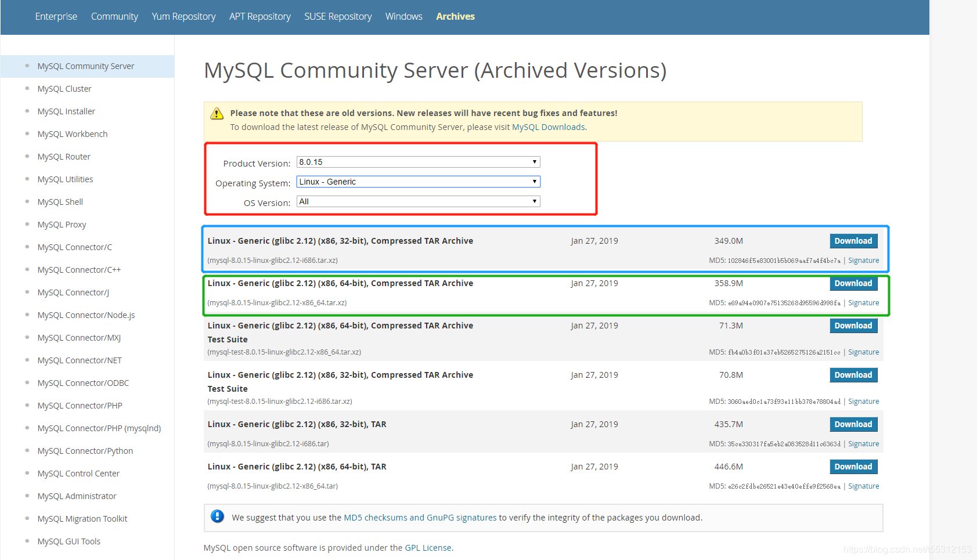
Task: Open MySQL Connector/ODBC in the sidebar
Action: click(83, 383)
